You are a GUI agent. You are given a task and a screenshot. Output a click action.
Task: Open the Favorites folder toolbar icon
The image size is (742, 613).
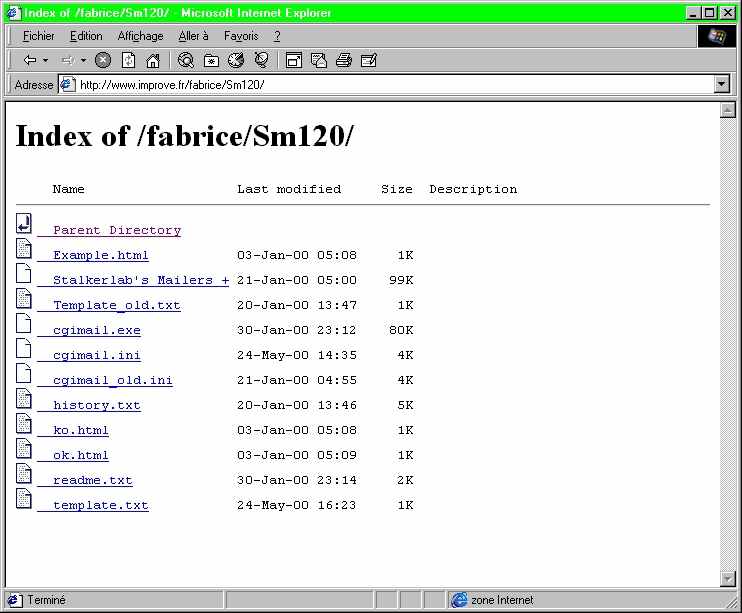coord(211,60)
